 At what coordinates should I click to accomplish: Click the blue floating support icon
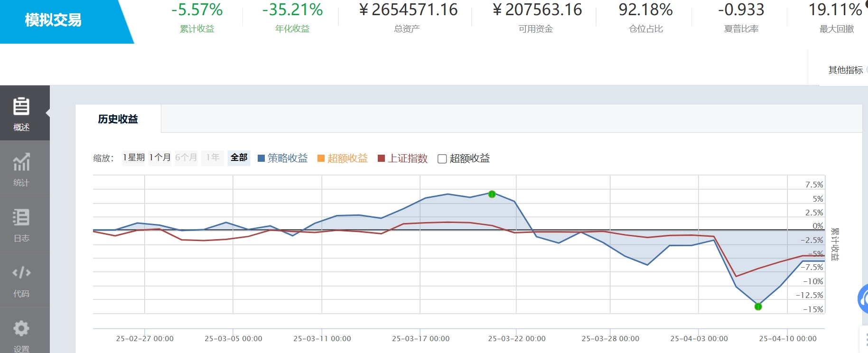(x=863, y=299)
